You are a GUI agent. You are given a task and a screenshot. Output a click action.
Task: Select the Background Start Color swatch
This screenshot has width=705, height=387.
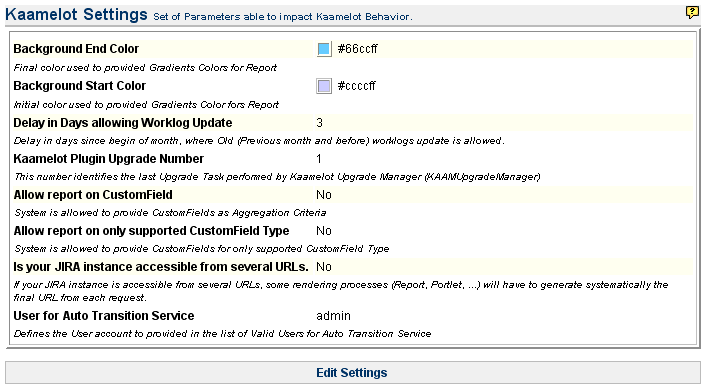point(324,86)
